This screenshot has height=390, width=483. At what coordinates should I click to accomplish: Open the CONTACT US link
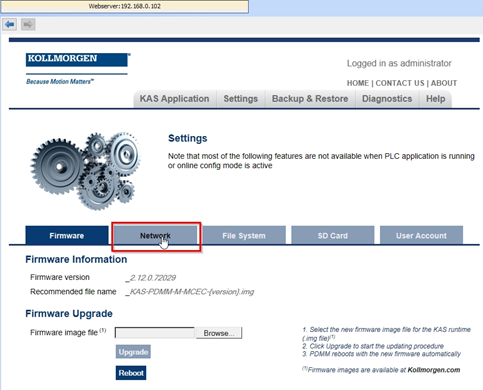(x=400, y=83)
